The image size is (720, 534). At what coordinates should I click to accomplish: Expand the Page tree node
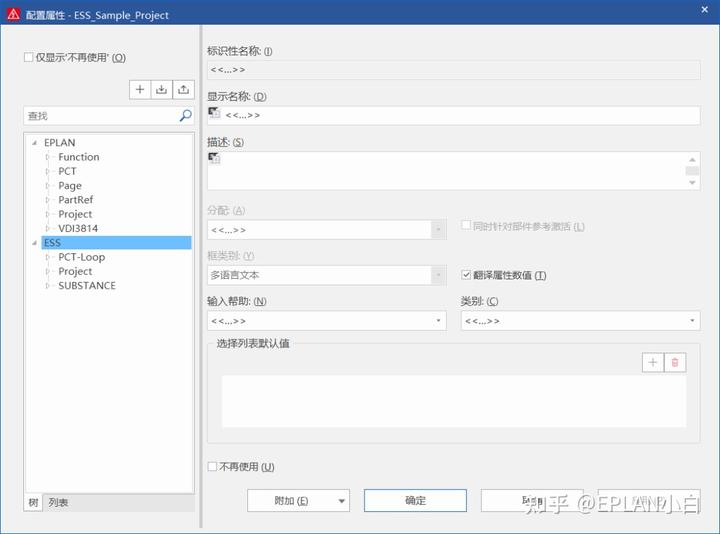click(x=47, y=185)
